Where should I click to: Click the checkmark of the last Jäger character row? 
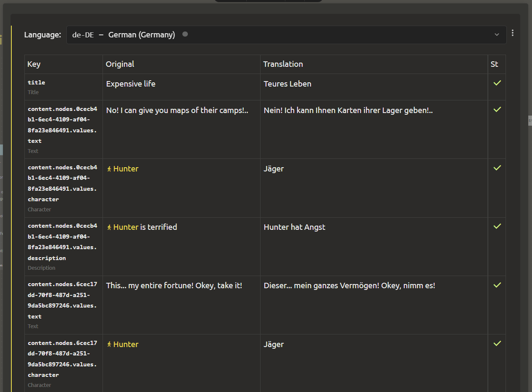coord(497,343)
